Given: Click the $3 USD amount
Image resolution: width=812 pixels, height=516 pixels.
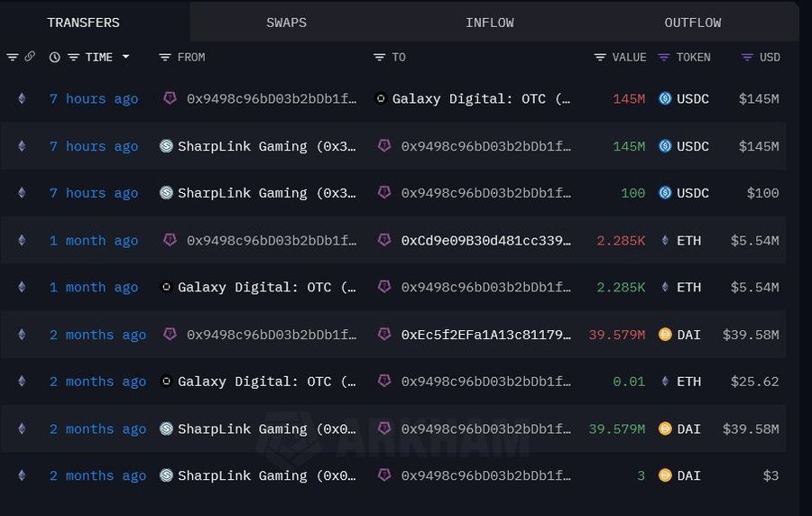Looking at the screenshot, I should click(770, 475).
